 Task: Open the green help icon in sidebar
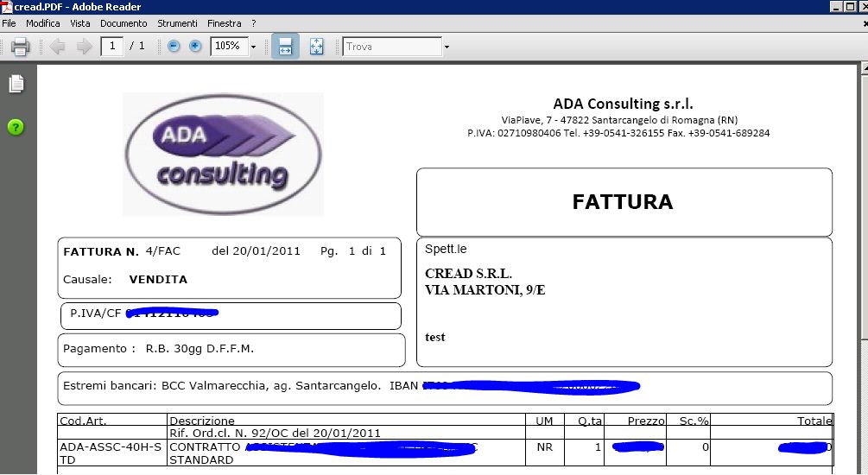16,127
